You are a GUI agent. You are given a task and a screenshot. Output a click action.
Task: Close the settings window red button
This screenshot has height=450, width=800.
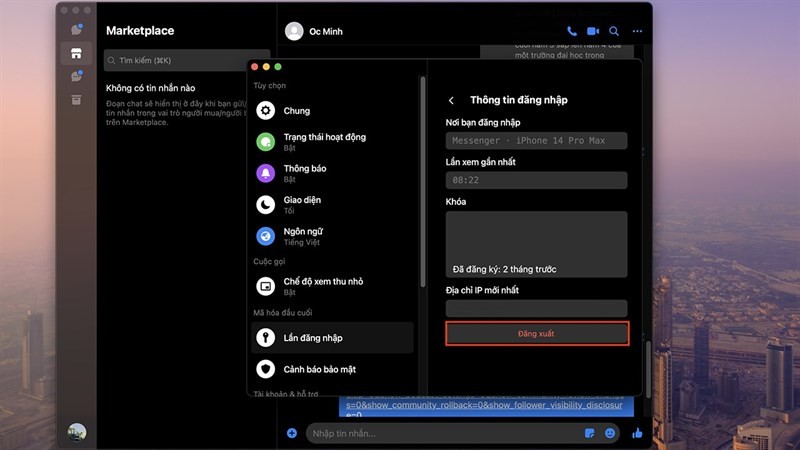tap(255, 67)
